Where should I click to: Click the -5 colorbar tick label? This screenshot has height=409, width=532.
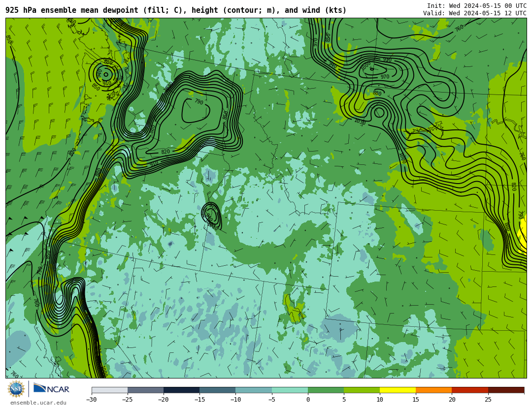pyautogui.click(x=271, y=400)
